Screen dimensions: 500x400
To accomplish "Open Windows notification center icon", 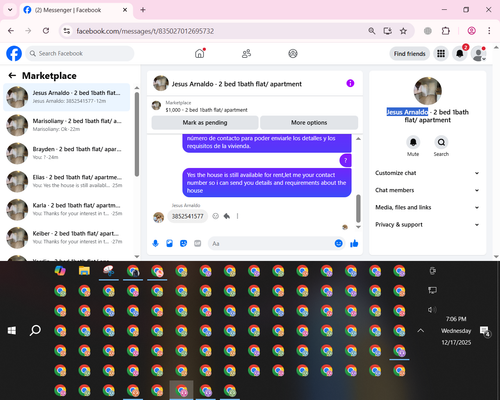I will (485, 331).
